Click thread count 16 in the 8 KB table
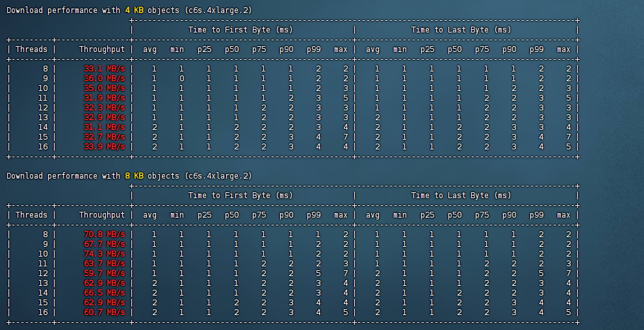This screenshot has height=330, width=644. pos(43,312)
